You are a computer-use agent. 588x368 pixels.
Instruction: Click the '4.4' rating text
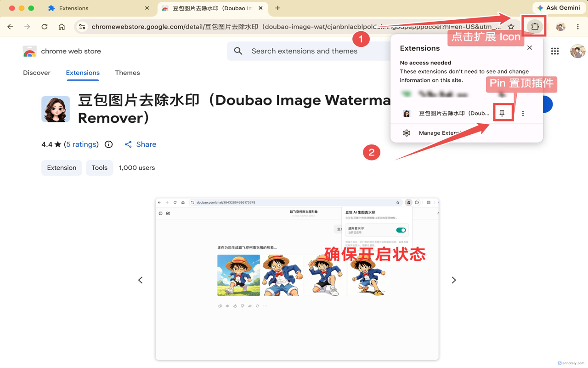47,144
